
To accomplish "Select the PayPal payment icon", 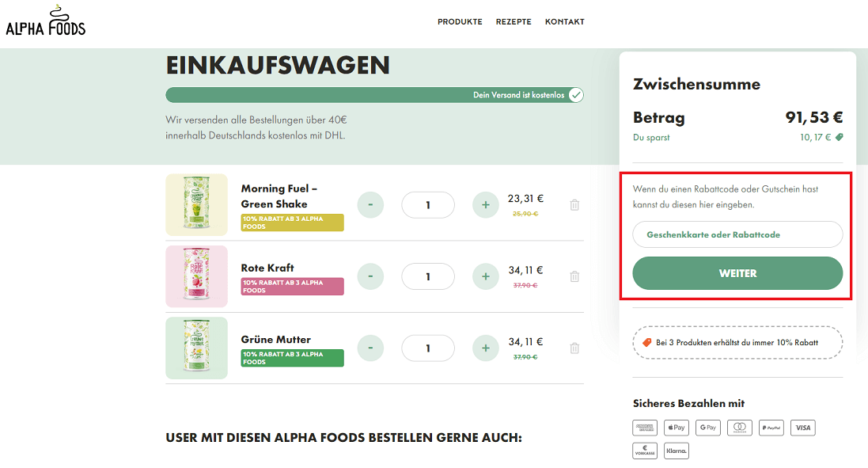I will [x=771, y=428].
